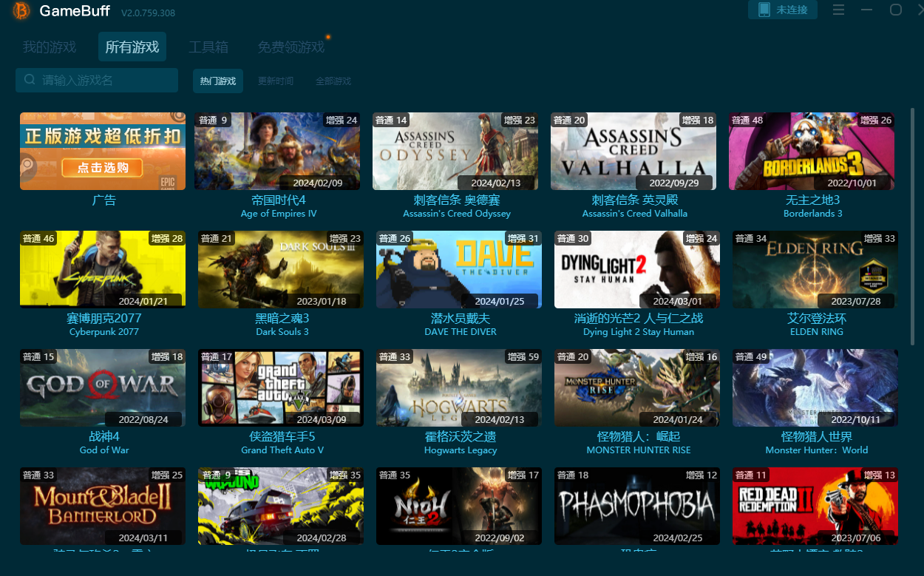Open the Dave the Diver cover
The image size is (924, 576).
pyautogui.click(x=459, y=270)
